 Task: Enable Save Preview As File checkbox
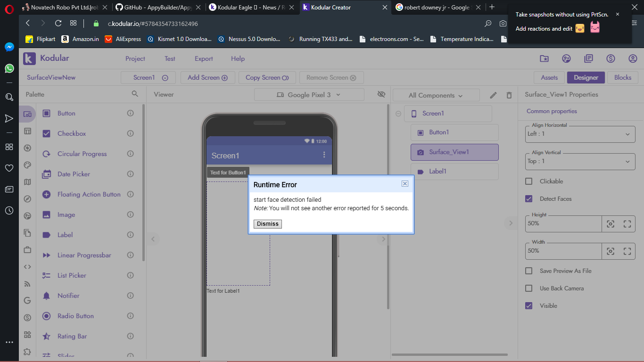pyautogui.click(x=529, y=271)
